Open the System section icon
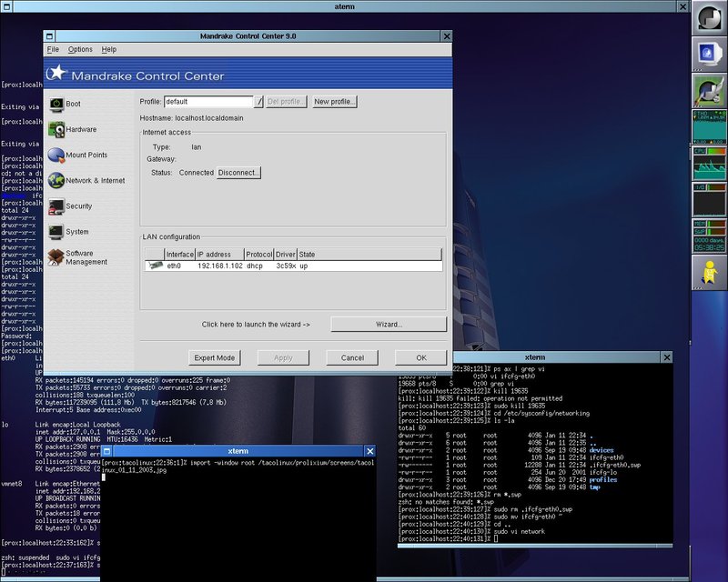Image resolution: width=728 pixels, height=582 pixels. (x=56, y=232)
